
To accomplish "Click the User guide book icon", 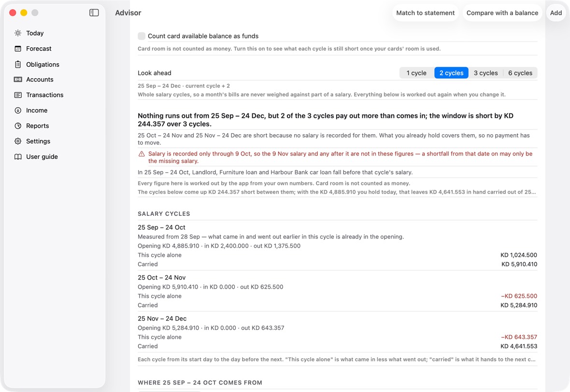I will click(18, 156).
